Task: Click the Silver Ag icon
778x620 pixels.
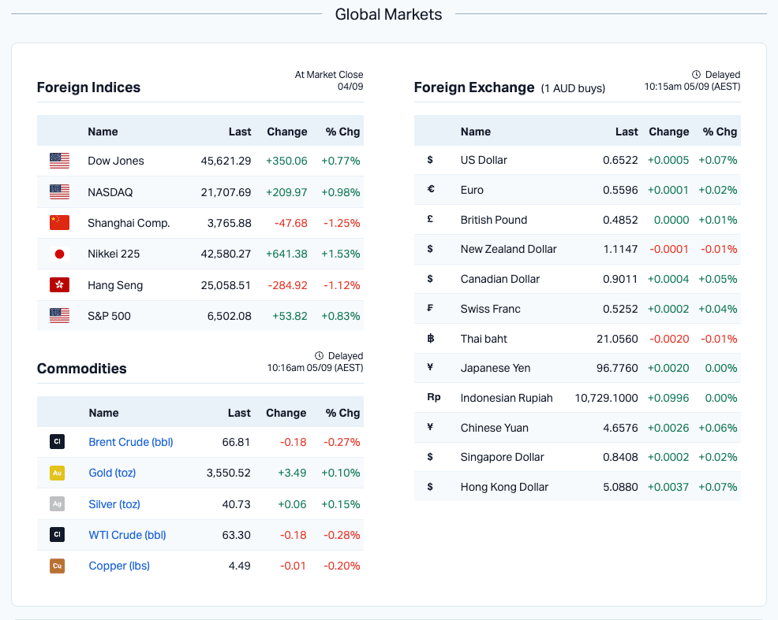Action: [57, 504]
